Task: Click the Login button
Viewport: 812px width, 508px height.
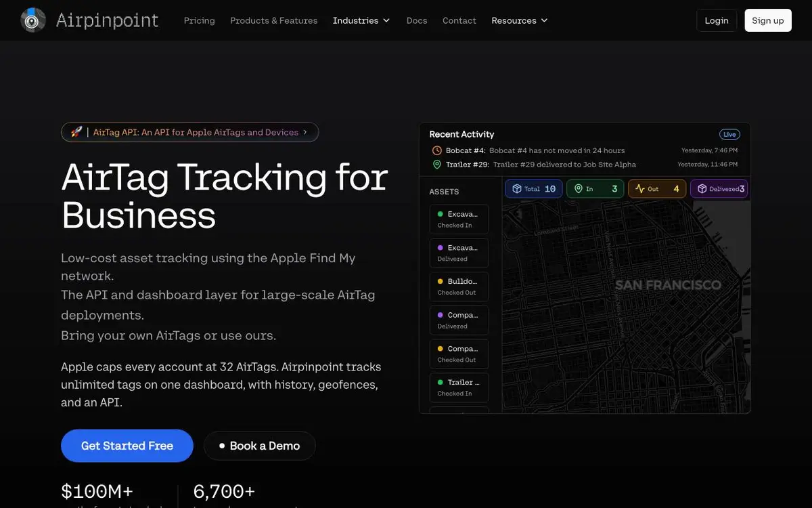Action: point(717,20)
